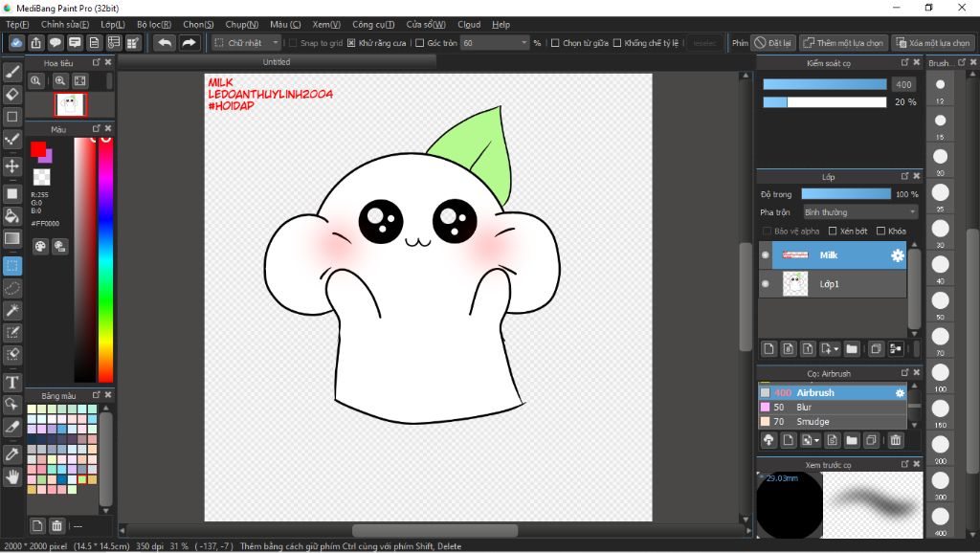Select the Bucket fill tool
Screen dimensions: 980x553
(11, 216)
